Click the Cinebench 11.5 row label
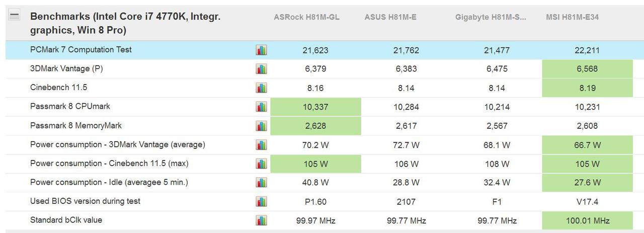The image size is (644, 233). 59,88
